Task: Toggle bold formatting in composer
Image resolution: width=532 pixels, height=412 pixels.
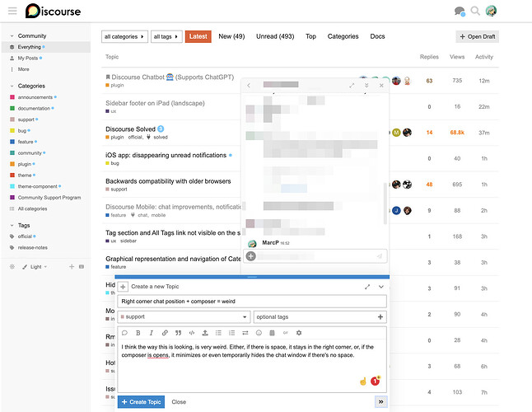Action: (x=138, y=333)
